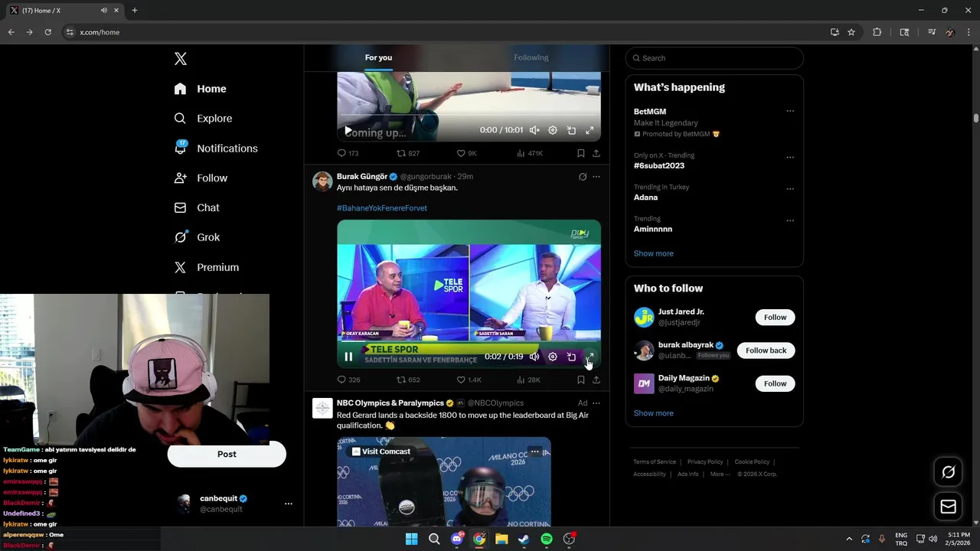Repost the post with 827 reposts

pyautogui.click(x=407, y=153)
